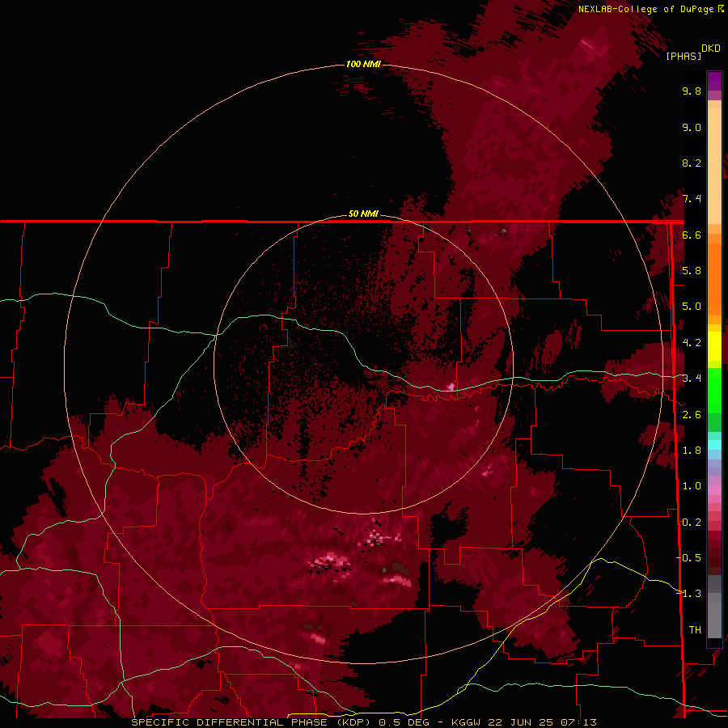Click the 5.0 value on the color scale

pyautogui.click(x=692, y=307)
